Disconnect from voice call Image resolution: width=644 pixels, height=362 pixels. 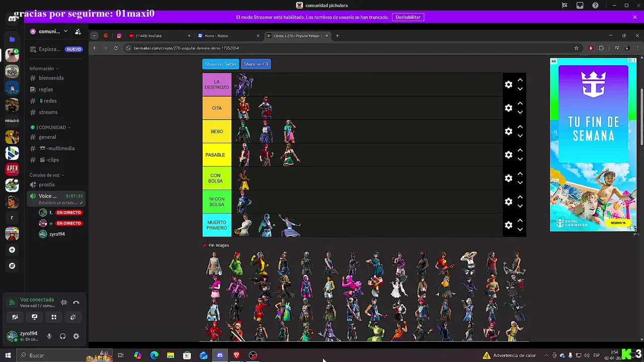click(76, 302)
